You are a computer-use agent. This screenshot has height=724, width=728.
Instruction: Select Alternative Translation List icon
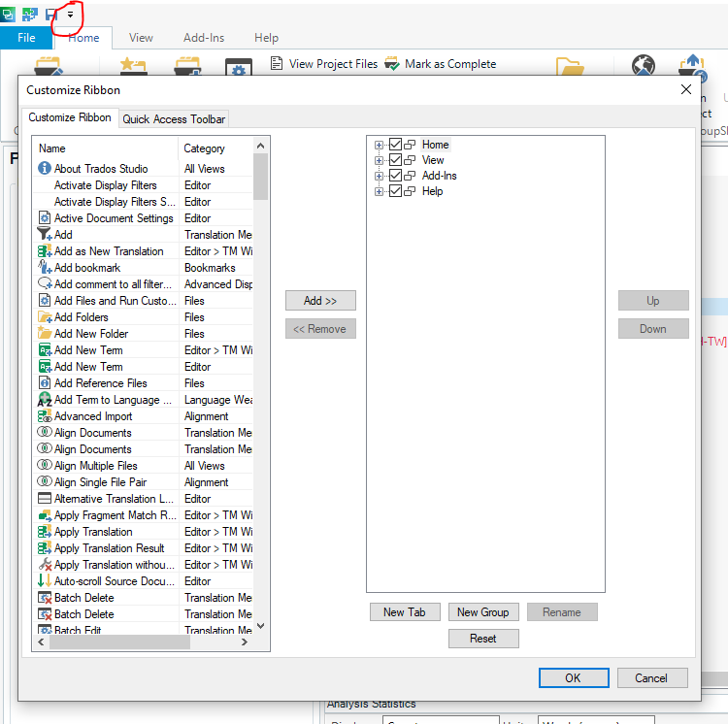click(x=45, y=499)
